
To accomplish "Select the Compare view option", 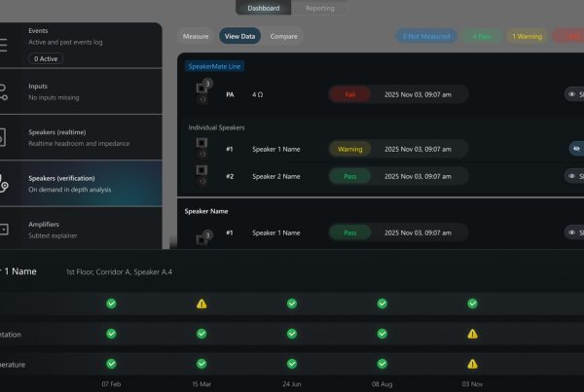I will pyautogui.click(x=283, y=36).
